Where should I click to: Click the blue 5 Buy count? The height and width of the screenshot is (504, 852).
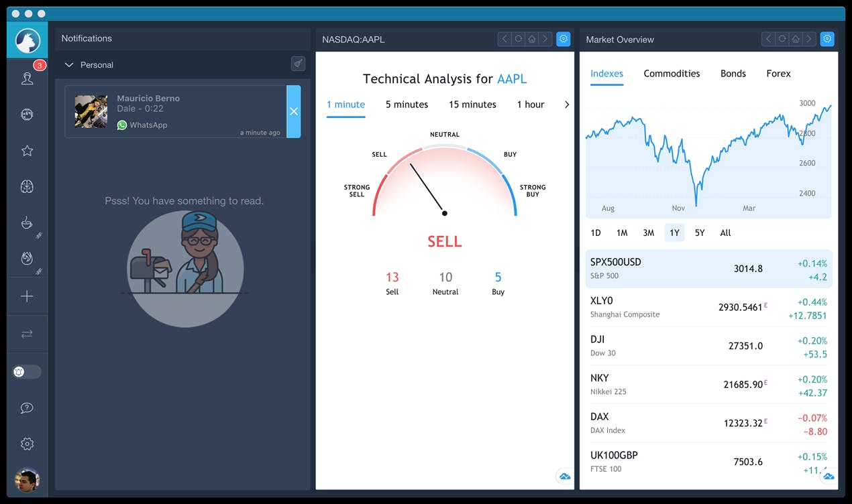coord(498,277)
